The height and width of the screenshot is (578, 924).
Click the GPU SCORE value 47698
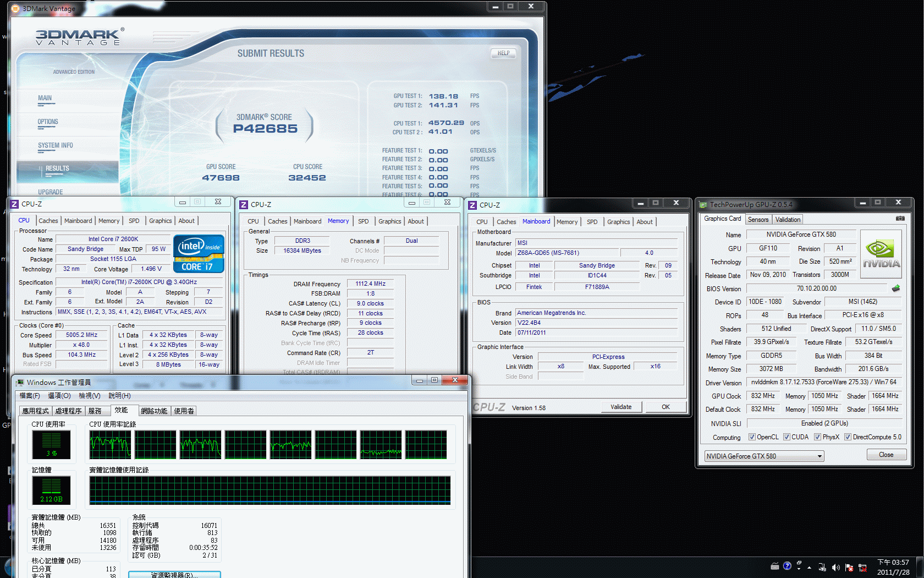(221, 178)
